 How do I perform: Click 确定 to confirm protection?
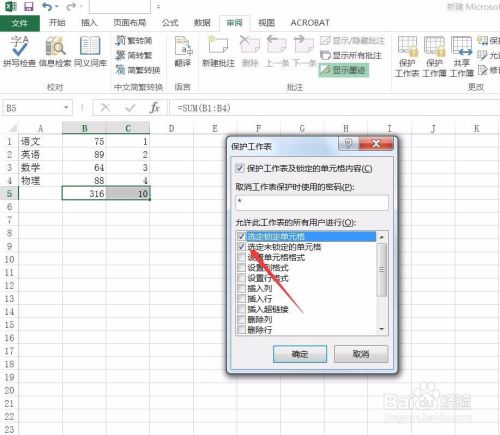pos(300,354)
